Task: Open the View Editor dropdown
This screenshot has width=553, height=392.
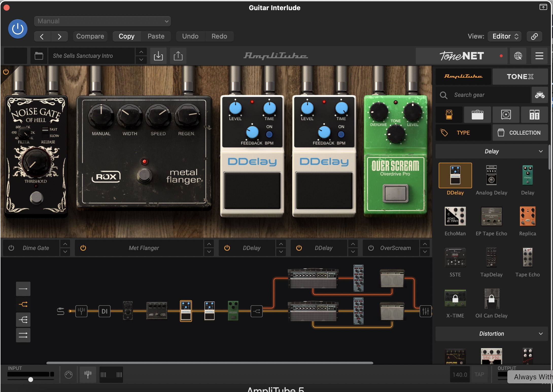Action: [x=505, y=37]
